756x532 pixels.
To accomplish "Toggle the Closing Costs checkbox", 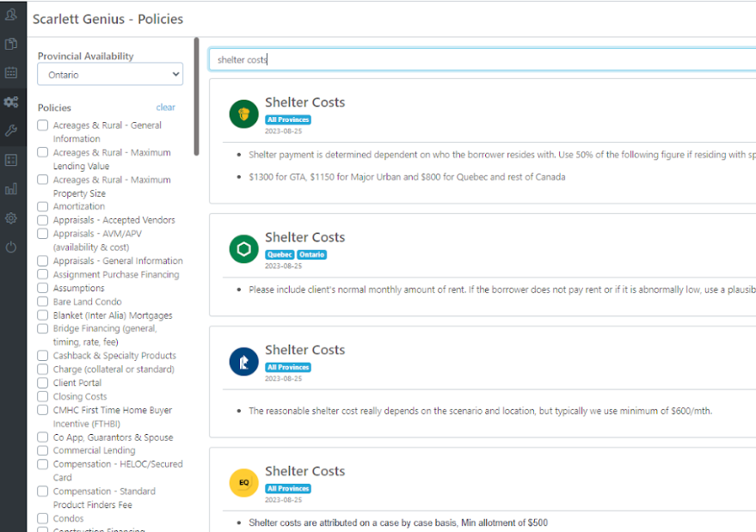I will [x=43, y=396].
